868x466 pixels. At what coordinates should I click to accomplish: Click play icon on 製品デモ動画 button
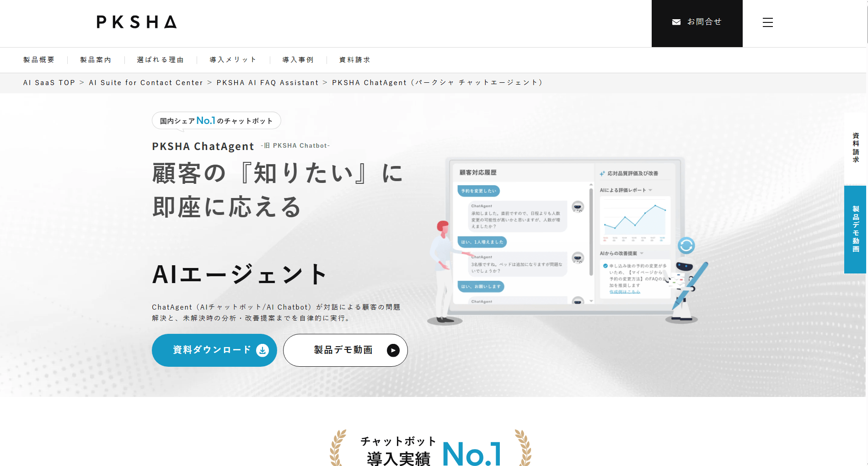(x=393, y=350)
